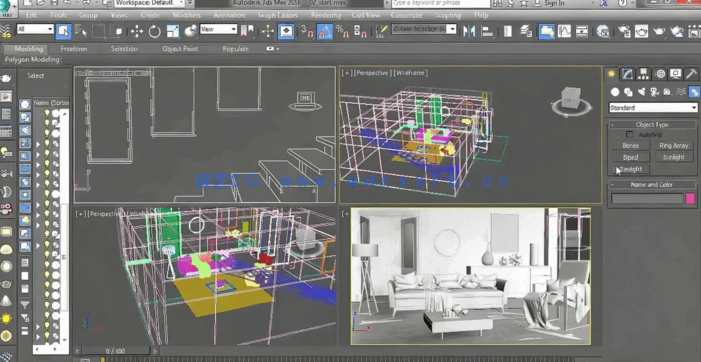The height and width of the screenshot is (362, 701).
Task: Activate Select and Move tool
Action: pos(136,31)
